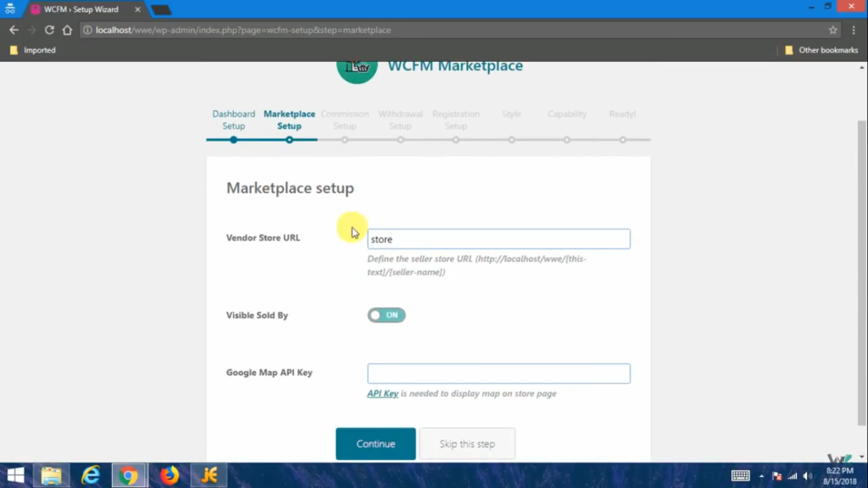
Task: Click the page vertical scrollbar thumb
Action: pos(862,273)
